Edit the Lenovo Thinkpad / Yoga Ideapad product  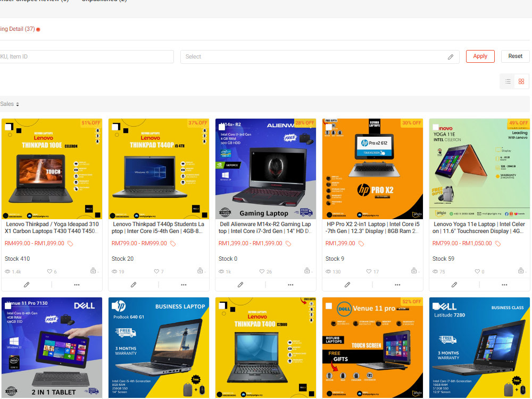(x=27, y=285)
